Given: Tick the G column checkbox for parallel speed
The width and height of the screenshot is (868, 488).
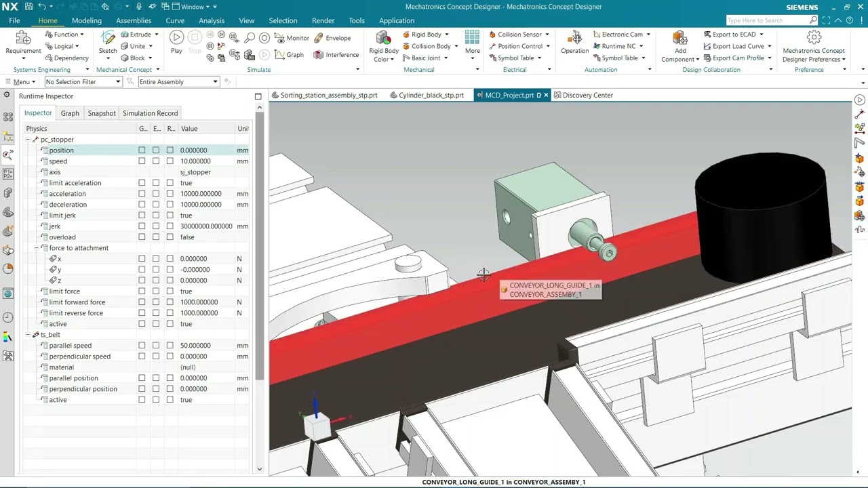Looking at the screenshot, I should pos(142,346).
